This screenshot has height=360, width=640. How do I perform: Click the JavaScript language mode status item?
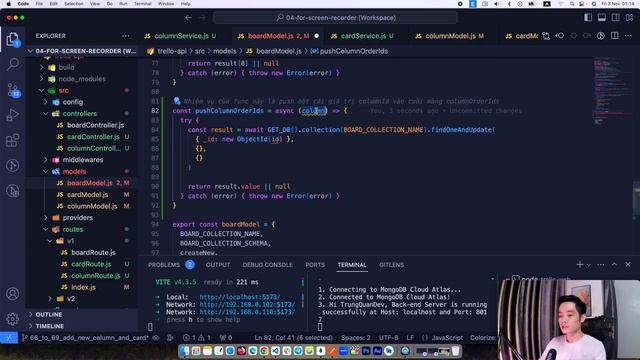coord(447,338)
